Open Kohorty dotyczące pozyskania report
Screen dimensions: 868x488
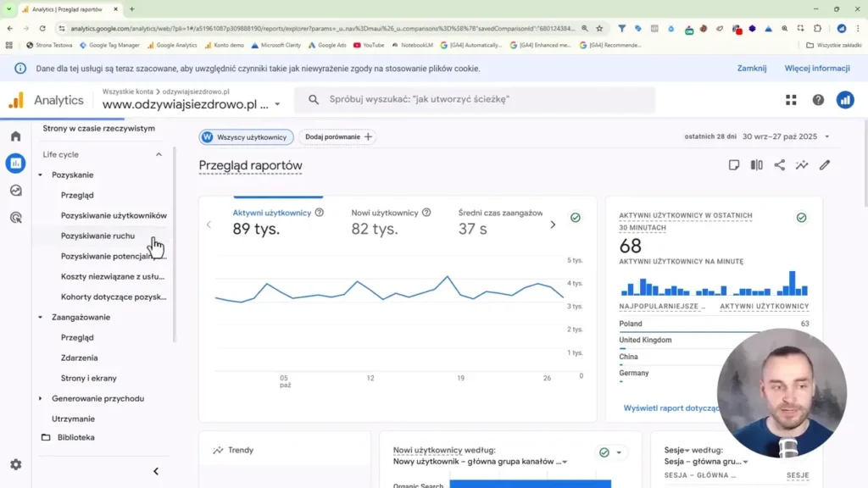(114, 297)
